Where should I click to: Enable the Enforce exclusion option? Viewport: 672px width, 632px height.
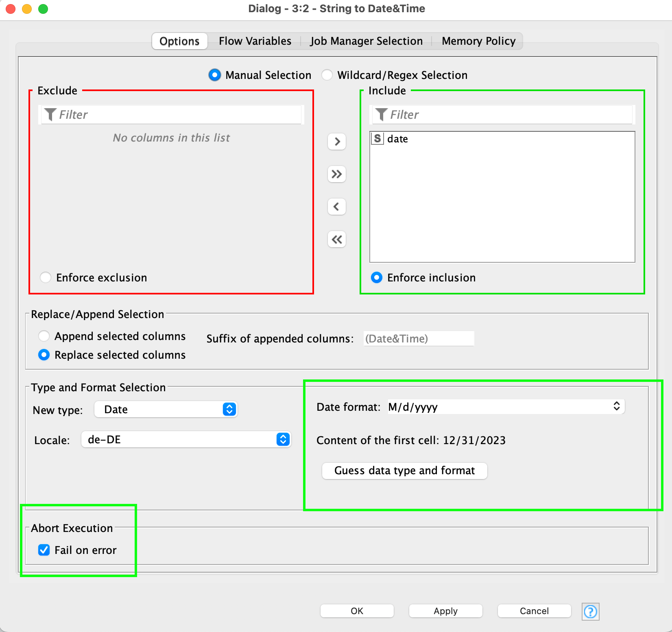point(46,278)
